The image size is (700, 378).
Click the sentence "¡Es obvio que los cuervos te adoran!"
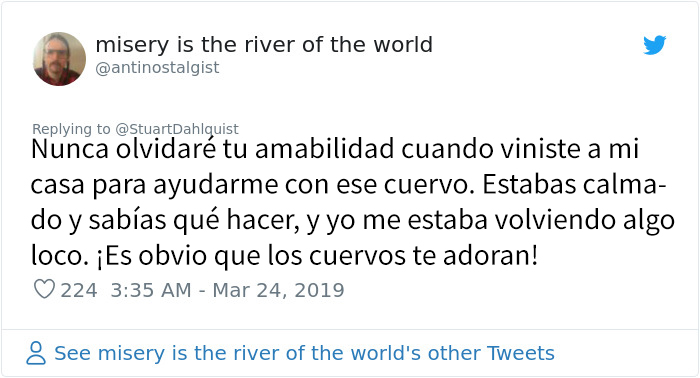tap(317, 256)
